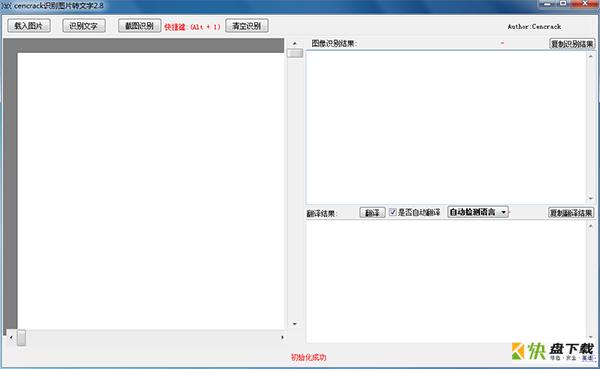Click the 载入图片 button
Image resolution: width=600 pixels, height=369 pixels.
29,26
